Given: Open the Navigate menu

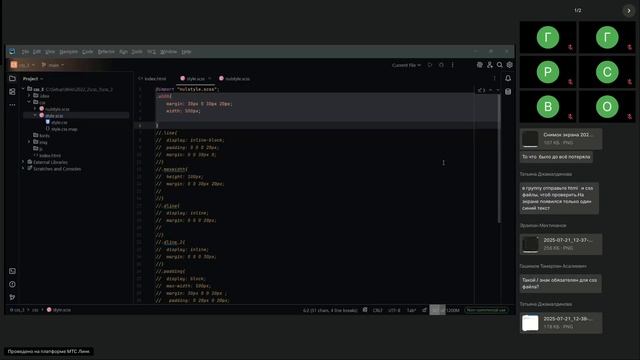Looking at the screenshot, I should (x=68, y=52).
